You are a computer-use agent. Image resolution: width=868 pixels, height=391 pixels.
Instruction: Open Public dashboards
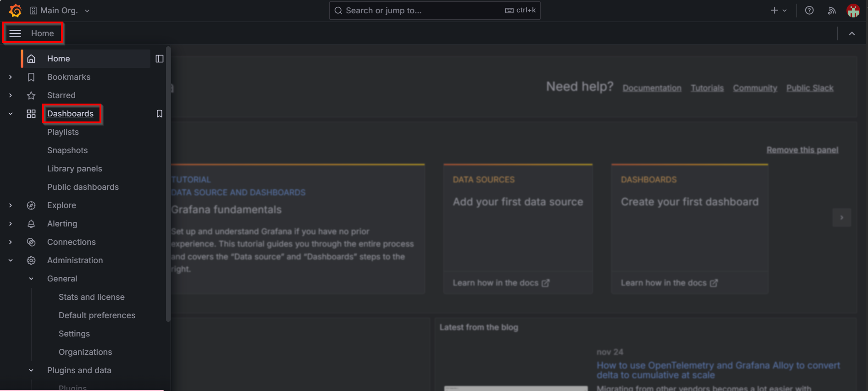pos(83,187)
